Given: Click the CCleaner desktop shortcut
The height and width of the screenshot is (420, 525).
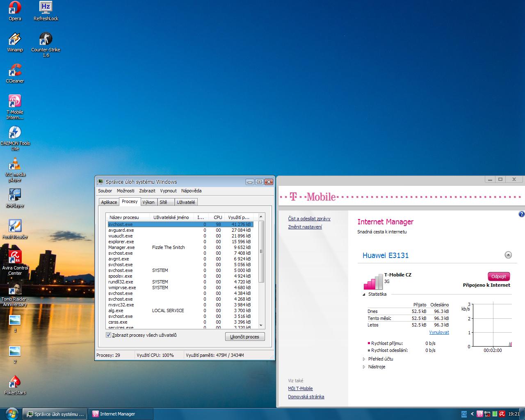Looking at the screenshot, I should pos(15,71).
